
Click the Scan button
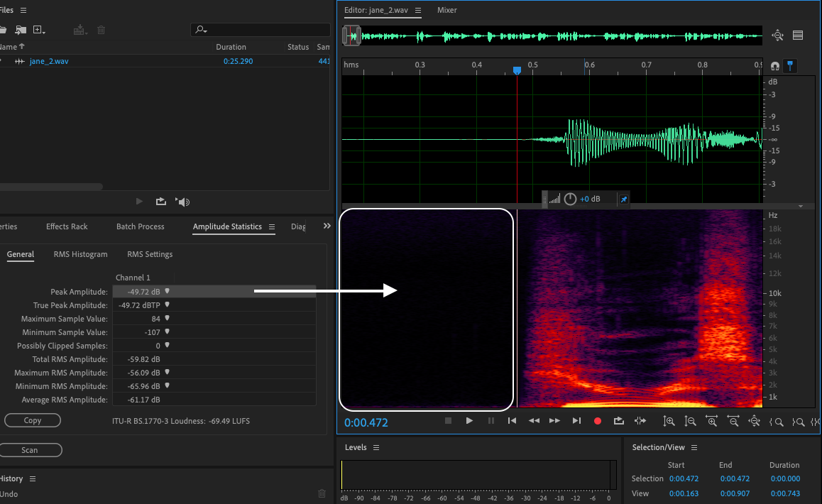(30, 450)
